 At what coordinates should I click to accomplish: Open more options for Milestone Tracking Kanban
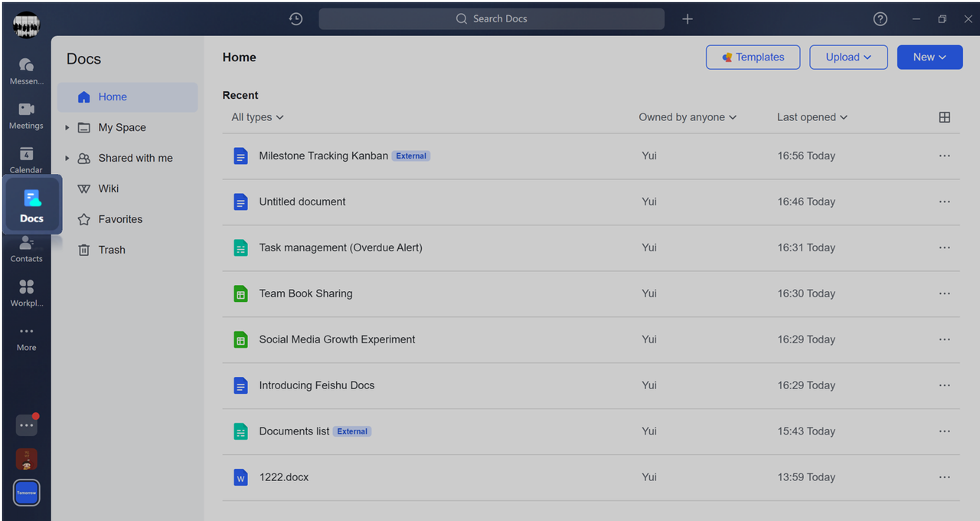[944, 156]
